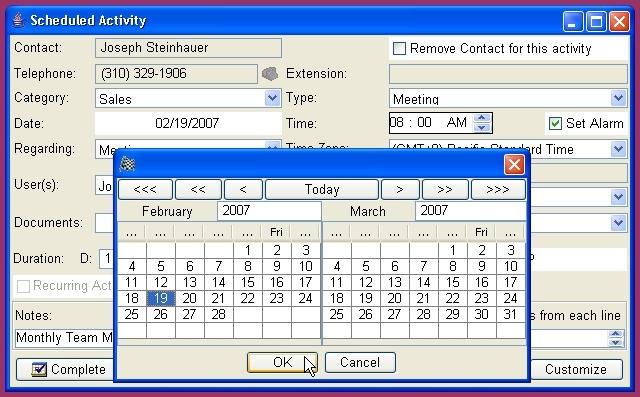Viewport: 640px width, 397px height.
Task: Select March 19 in calendar
Action: [x=366, y=298]
